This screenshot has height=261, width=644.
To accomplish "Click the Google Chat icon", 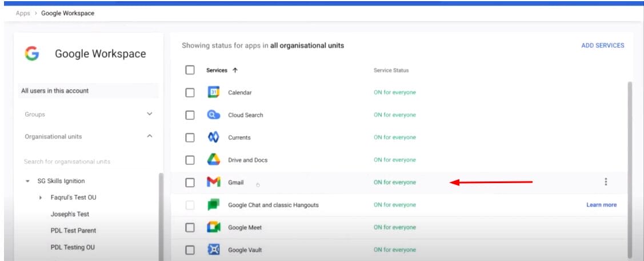I will point(213,205).
